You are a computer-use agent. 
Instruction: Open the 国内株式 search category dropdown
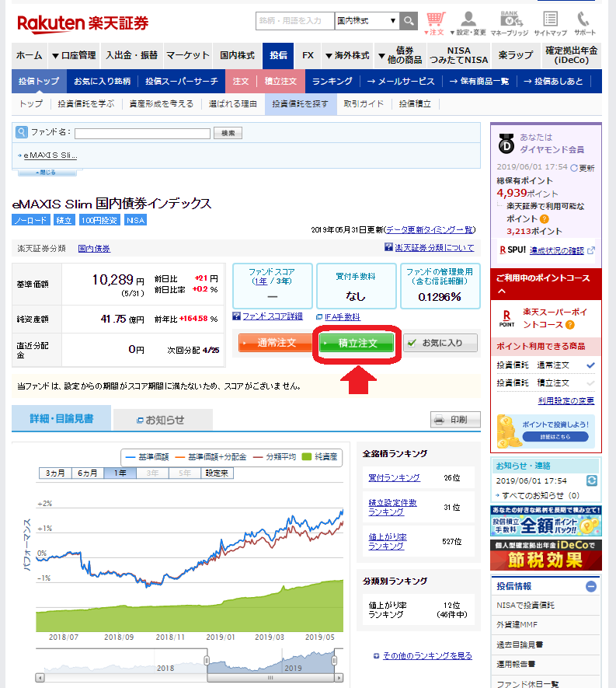pos(367,21)
